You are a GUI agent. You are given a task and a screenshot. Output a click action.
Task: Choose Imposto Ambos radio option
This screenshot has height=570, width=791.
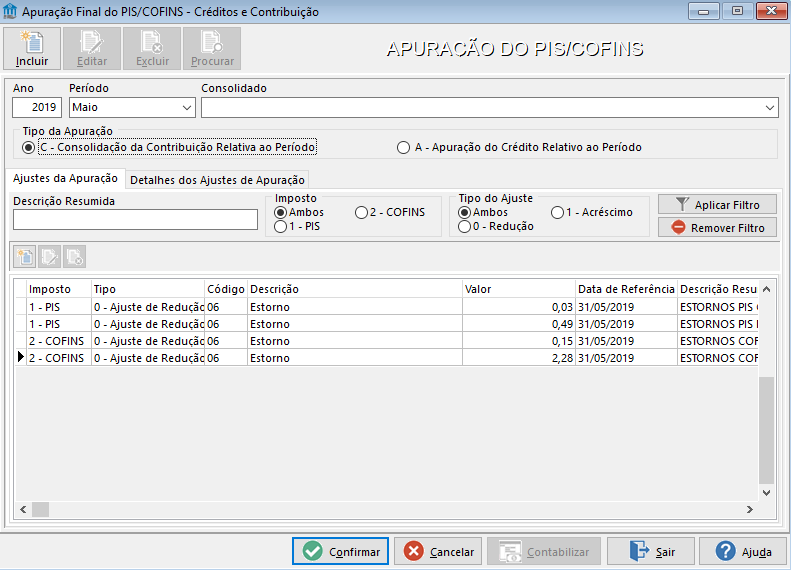pyautogui.click(x=280, y=212)
